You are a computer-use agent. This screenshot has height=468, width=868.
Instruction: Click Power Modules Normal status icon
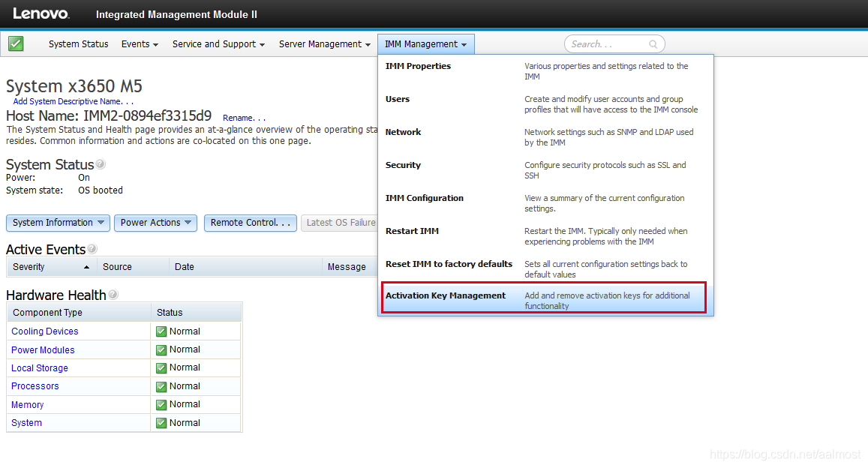(161, 349)
